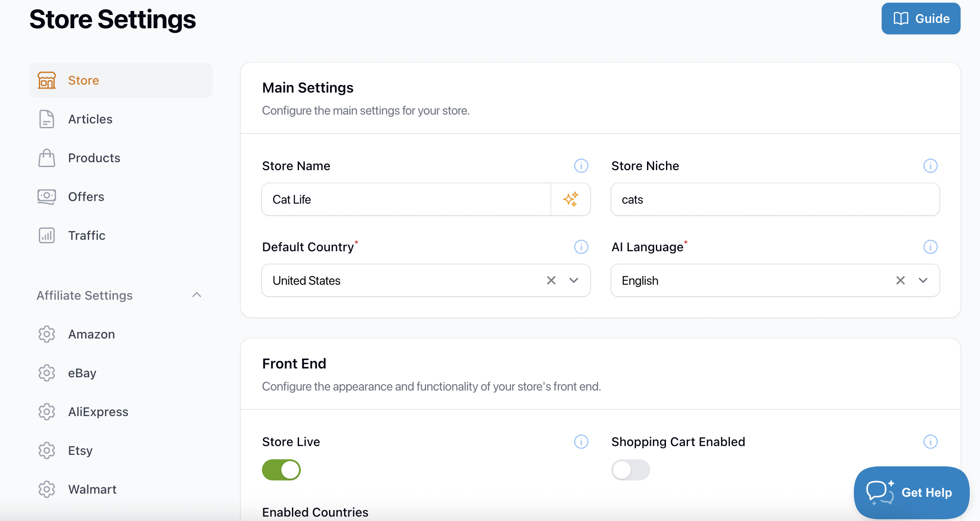Enable the Shopping Cart toggle
The image size is (980, 521).
point(630,470)
